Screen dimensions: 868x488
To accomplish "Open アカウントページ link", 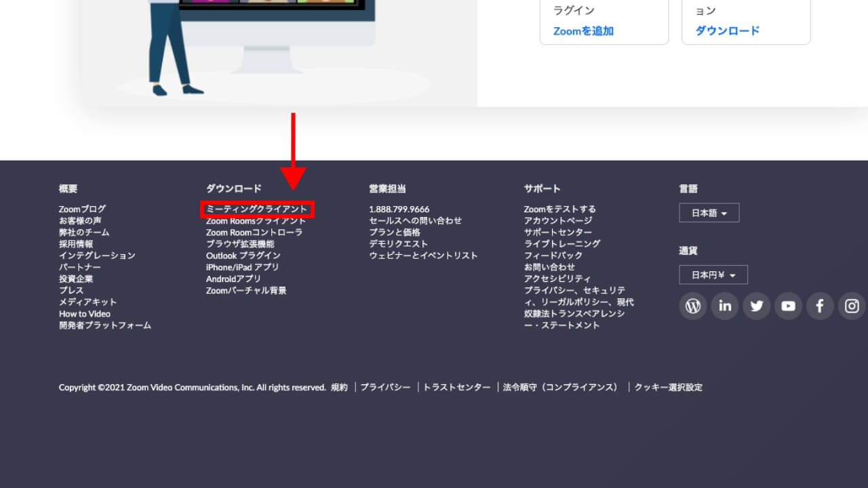I will coord(558,221).
